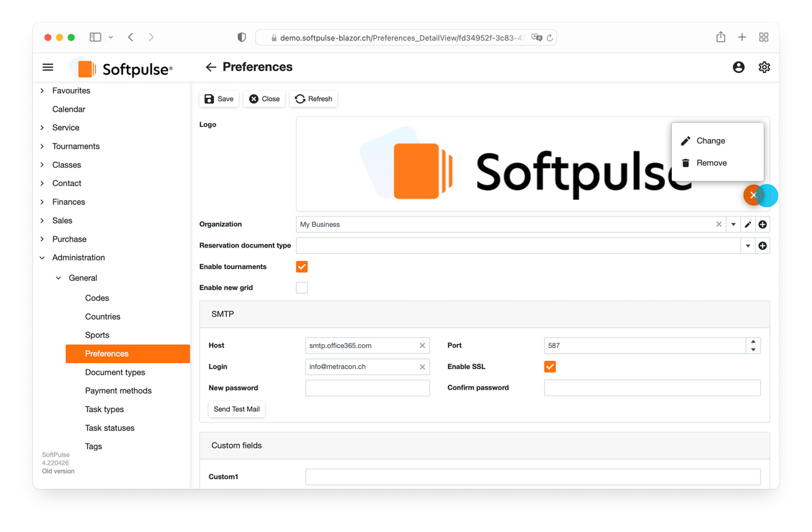Image resolution: width=812 pixels, height=532 pixels.
Task: Increase the Port value with up arrow
Action: [x=753, y=342]
